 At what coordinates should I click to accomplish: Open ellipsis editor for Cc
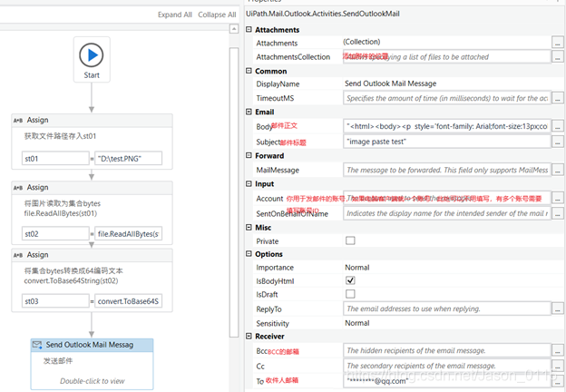point(558,366)
